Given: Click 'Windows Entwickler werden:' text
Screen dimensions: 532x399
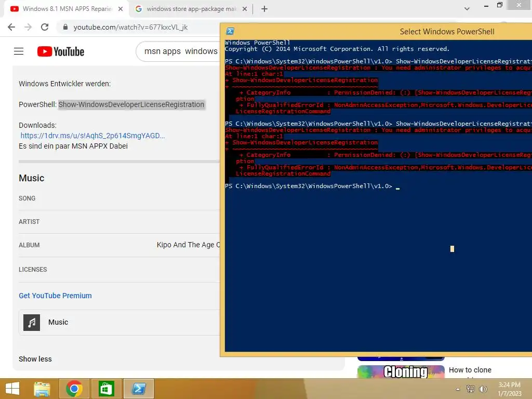Looking at the screenshot, I should 65,84.
